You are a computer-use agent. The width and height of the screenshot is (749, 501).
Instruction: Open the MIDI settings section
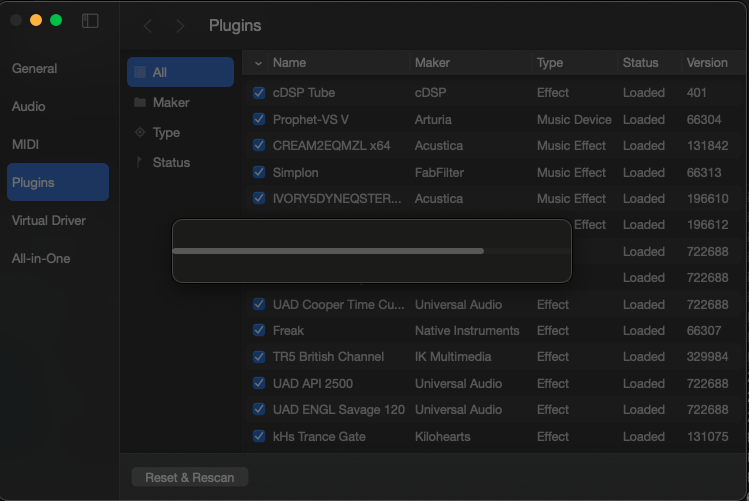[25, 145]
